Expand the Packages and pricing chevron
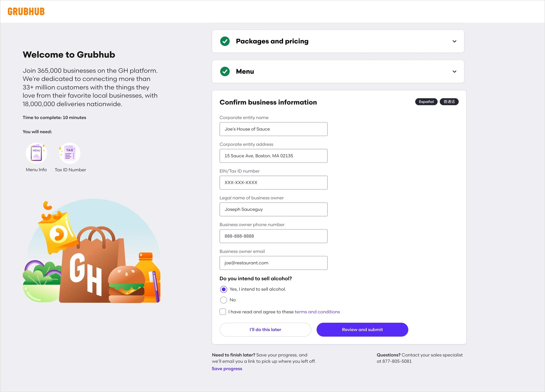This screenshot has height=392, width=545. [454, 41]
